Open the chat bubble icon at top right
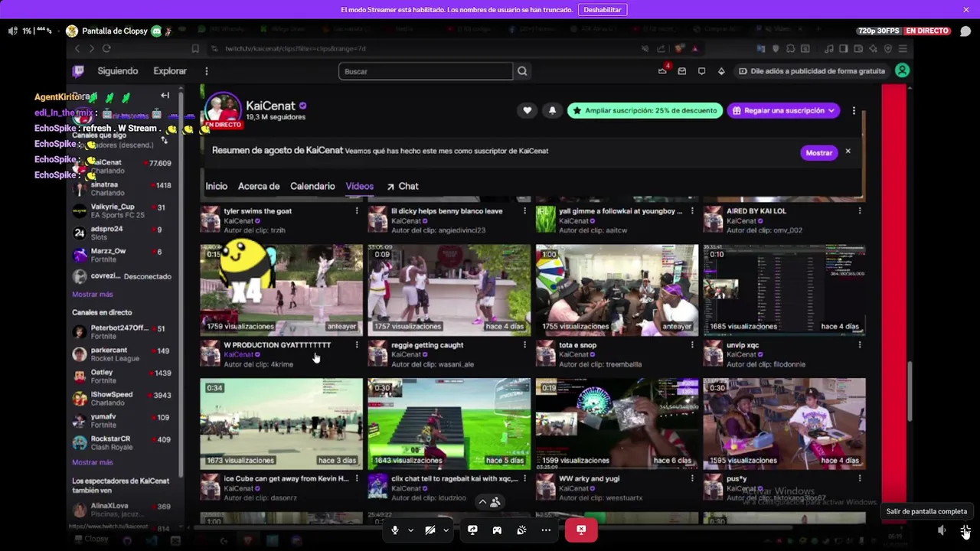The width and height of the screenshot is (980, 551). [x=965, y=31]
